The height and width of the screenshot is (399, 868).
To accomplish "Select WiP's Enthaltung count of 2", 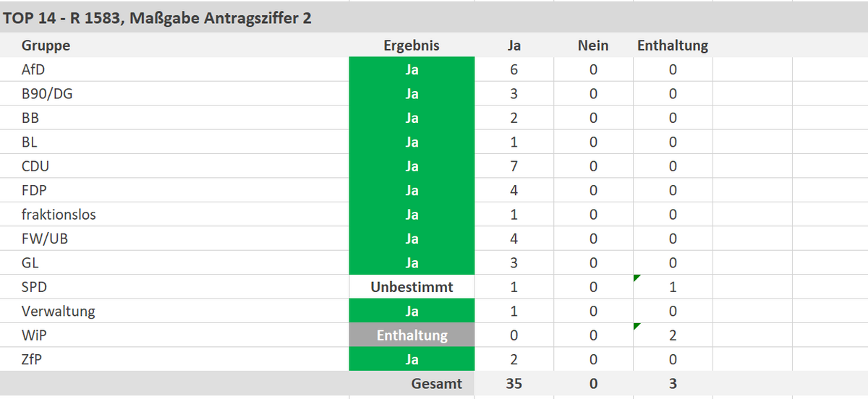I will (x=673, y=335).
